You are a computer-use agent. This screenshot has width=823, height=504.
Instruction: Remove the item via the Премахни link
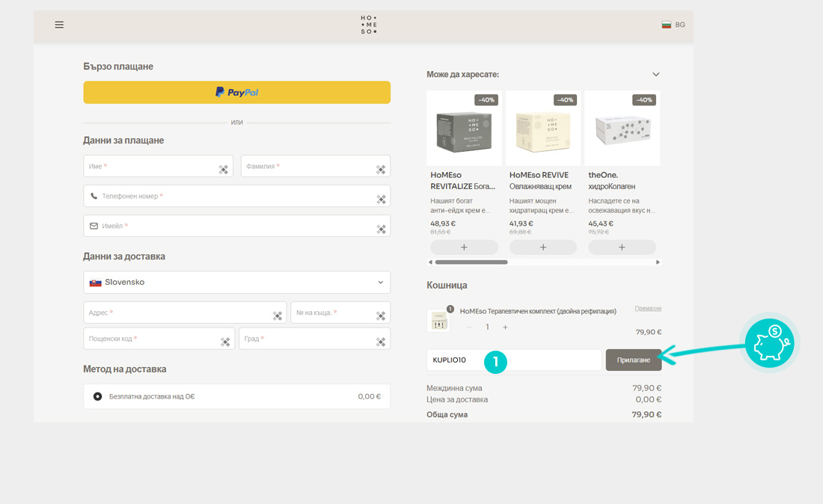point(648,308)
